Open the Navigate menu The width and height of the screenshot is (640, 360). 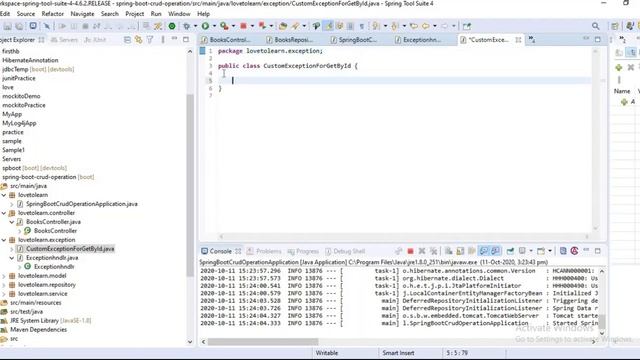click(x=82, y=14)
